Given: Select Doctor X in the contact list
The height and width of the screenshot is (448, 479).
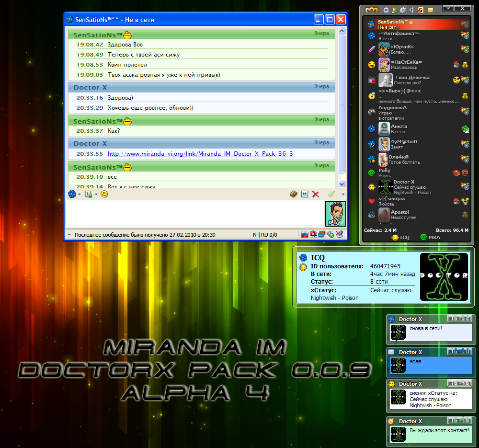Looking at the screenshot, I should pyautogui.click(x=404, y=182).
